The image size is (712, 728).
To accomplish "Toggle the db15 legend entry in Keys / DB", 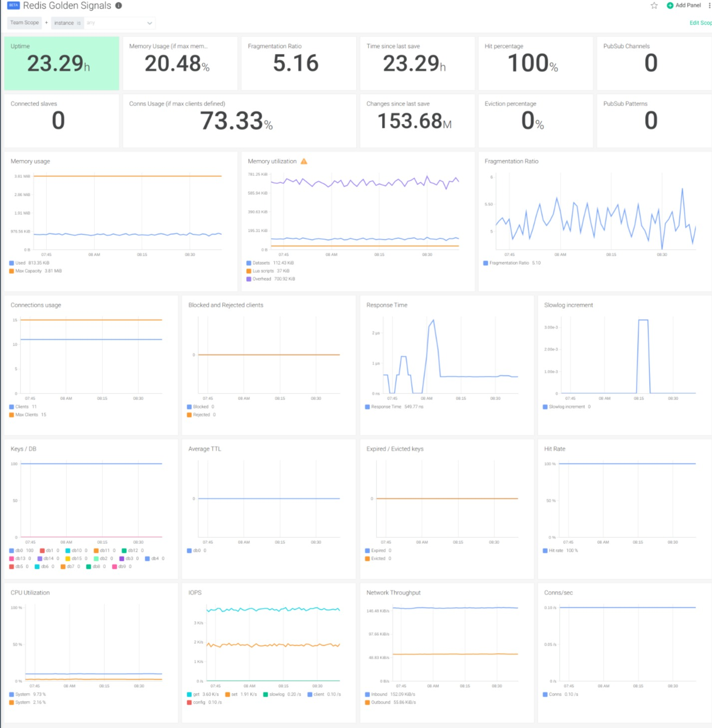I will (76, 558).
